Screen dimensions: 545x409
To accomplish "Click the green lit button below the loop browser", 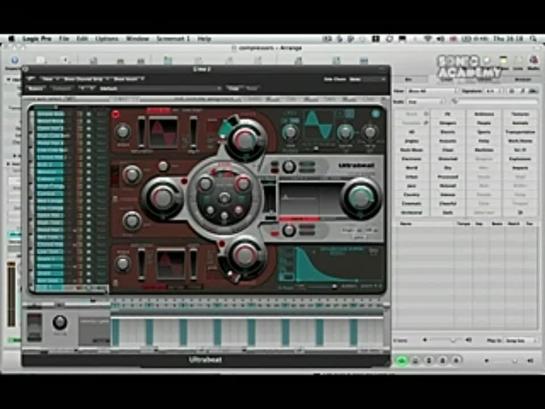I will pos(402,361).
